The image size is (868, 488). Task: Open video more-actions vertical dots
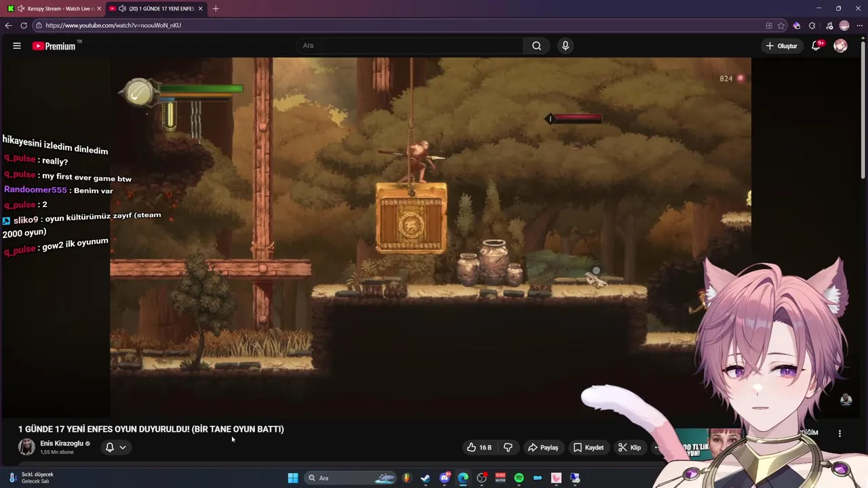840,433
